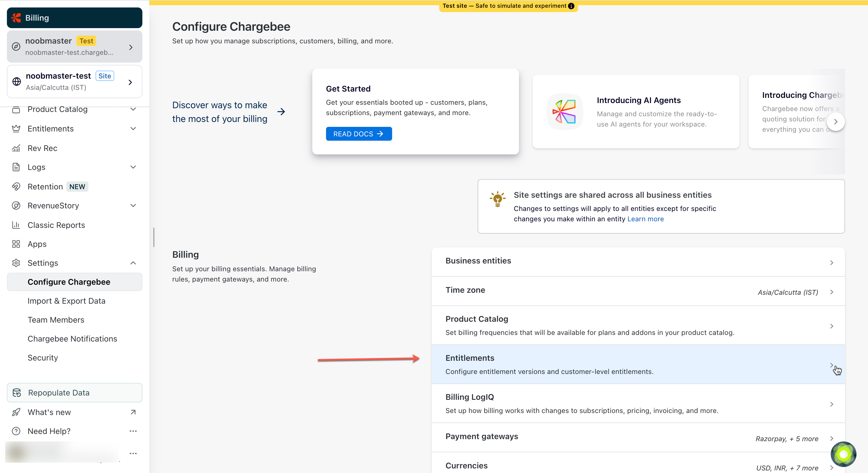Click the Retention icon in sidebar
Screen dimensions: 868x473
[x=16, y=187]
